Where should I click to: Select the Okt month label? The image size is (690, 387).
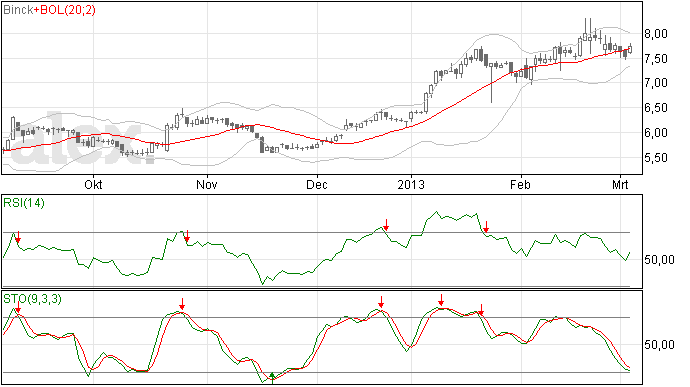(93, 184)
